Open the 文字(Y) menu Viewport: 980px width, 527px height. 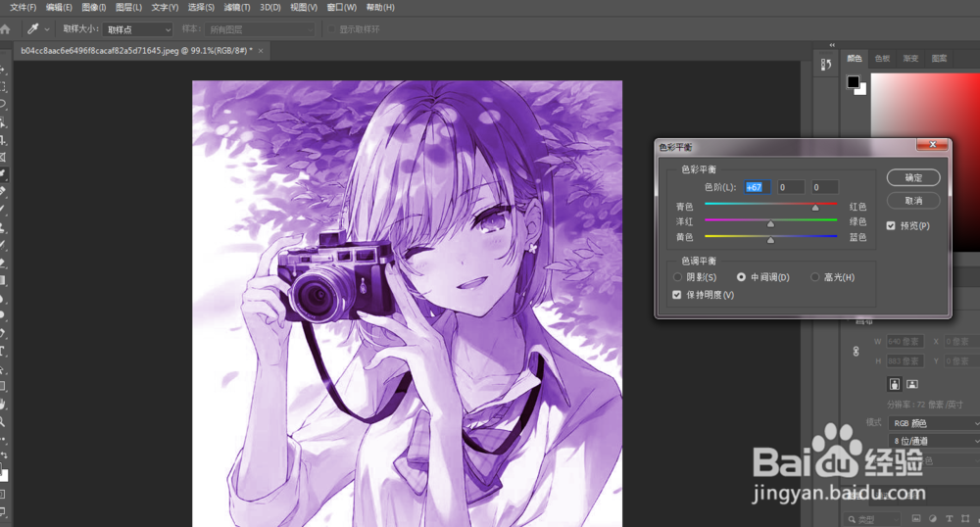click(x=165, y=8)
